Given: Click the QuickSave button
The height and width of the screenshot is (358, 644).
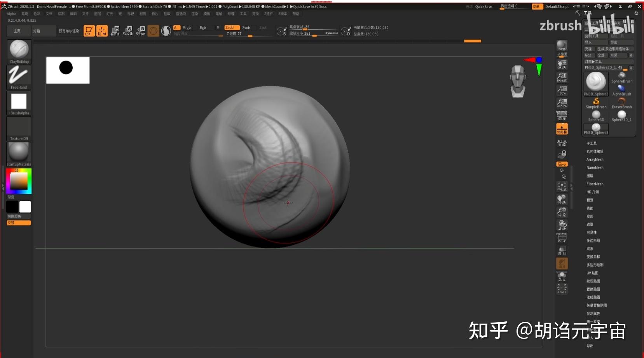Looking at the screenshot, I should [484, 6].
